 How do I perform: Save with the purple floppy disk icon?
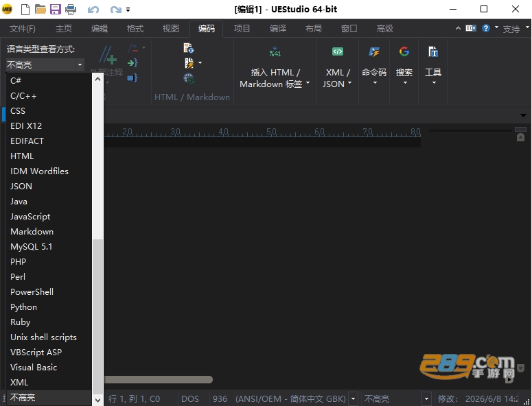(x=56, y=10)
